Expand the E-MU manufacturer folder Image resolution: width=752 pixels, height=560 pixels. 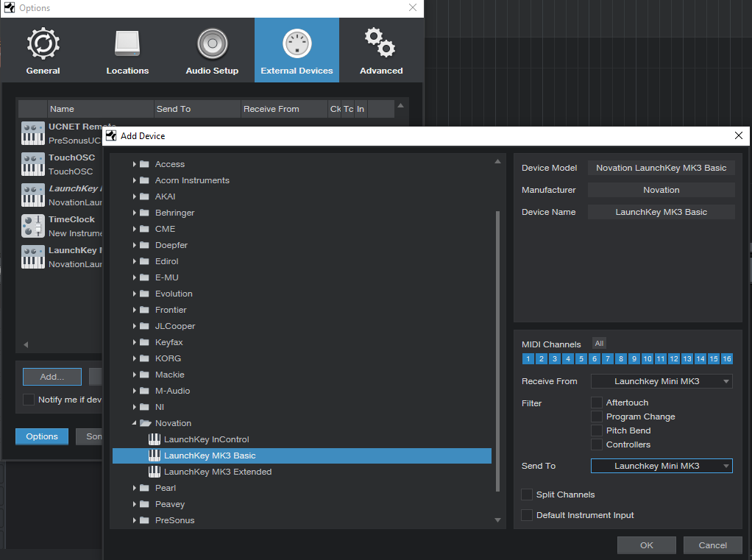134,277
